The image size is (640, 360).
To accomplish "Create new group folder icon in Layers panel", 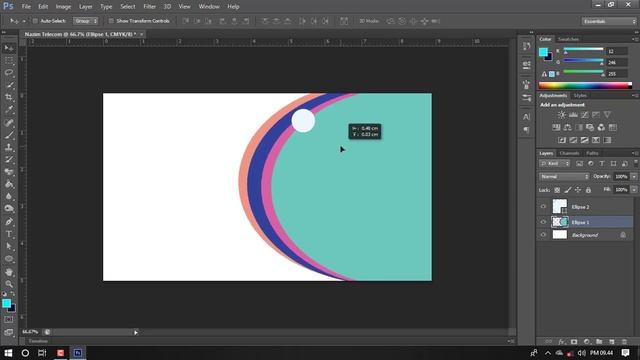I will (599, 342).
